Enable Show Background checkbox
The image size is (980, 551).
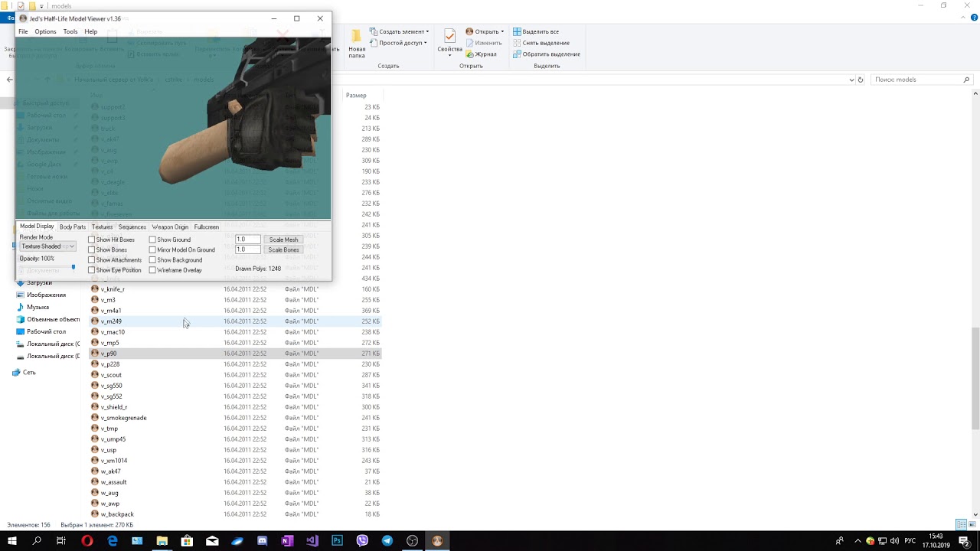pos(152,260)
